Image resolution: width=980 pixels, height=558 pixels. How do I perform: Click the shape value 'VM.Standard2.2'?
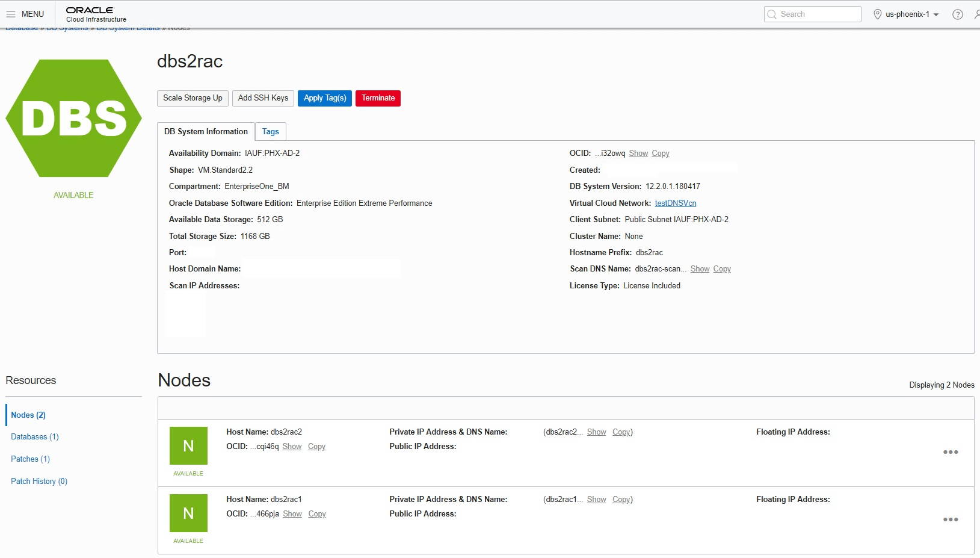[x=225, y=170]
